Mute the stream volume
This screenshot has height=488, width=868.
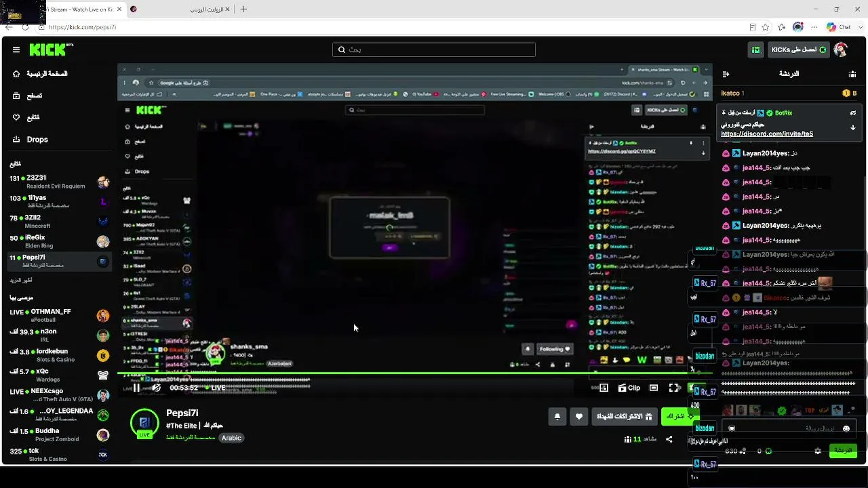click(x=156, y=388)
